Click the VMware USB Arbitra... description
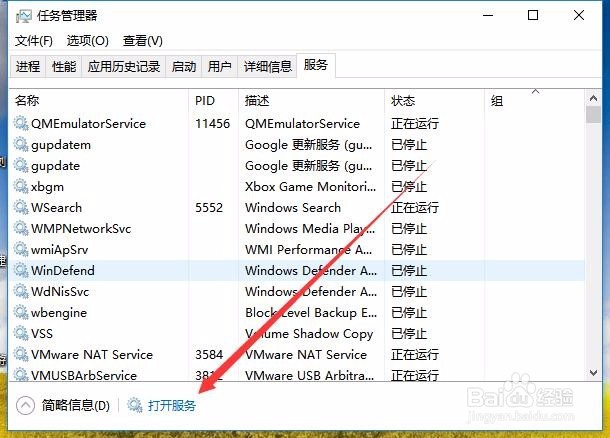The width and height of the screenshot is (610, 438). pos(310,375)
